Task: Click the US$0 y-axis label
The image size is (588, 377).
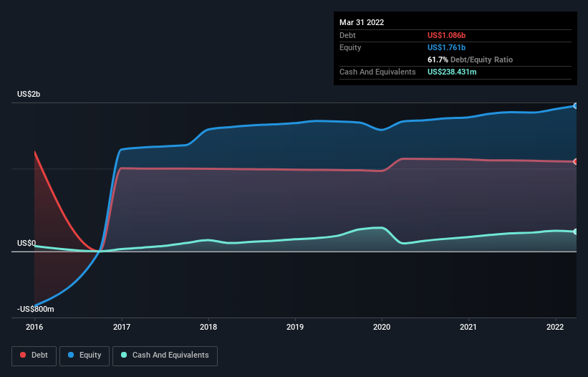Action: click(x=26, y=243)
